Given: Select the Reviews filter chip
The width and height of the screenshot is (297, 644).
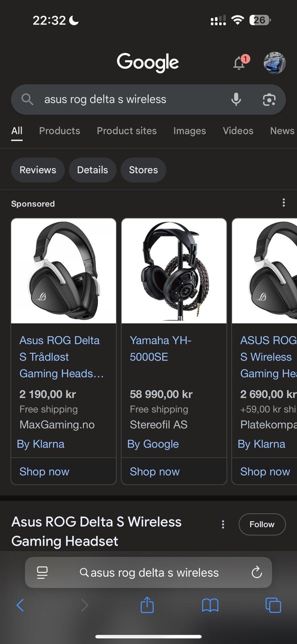Looking at the screenshot, I should pos(38,170).
